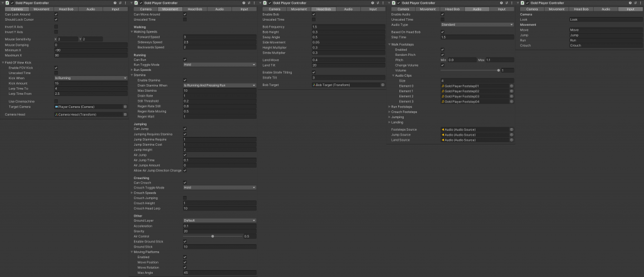Open the three-dot menu in Camera-settings panel header
This screenshot has height=277, width=644.
(125, 3)
